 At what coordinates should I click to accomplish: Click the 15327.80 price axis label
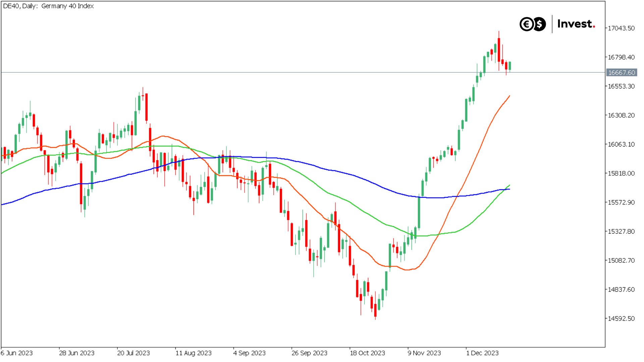click(621, 232)
